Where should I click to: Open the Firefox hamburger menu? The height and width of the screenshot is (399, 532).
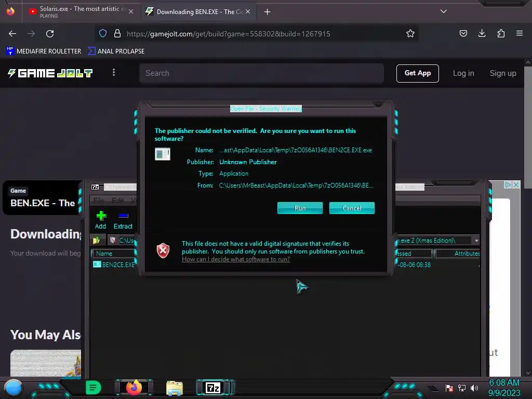click(520, 33)
